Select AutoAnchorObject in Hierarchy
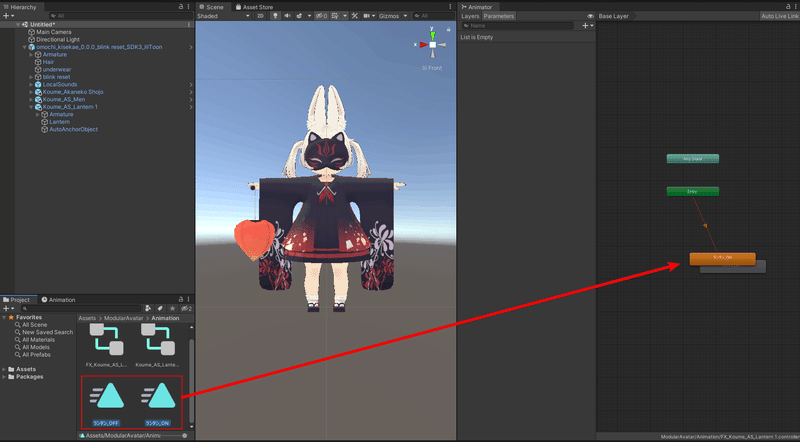The width and height of the screenshot is (800, 442). click(73, 129)
